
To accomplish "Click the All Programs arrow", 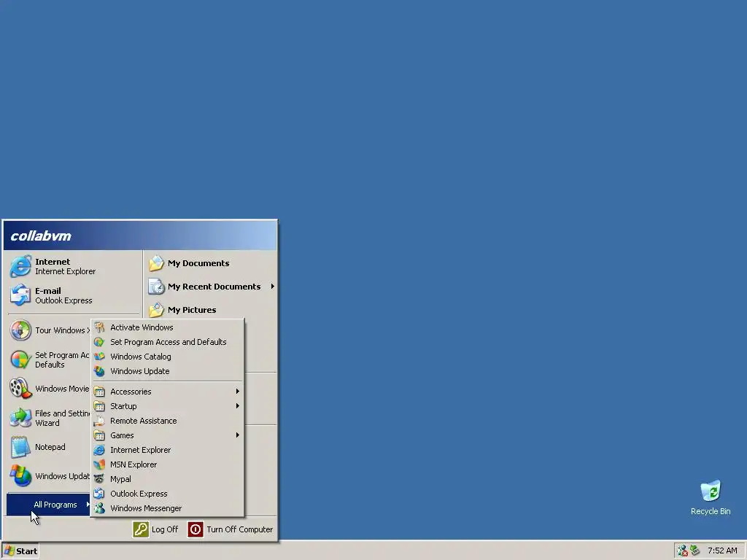I will [88, 505].
